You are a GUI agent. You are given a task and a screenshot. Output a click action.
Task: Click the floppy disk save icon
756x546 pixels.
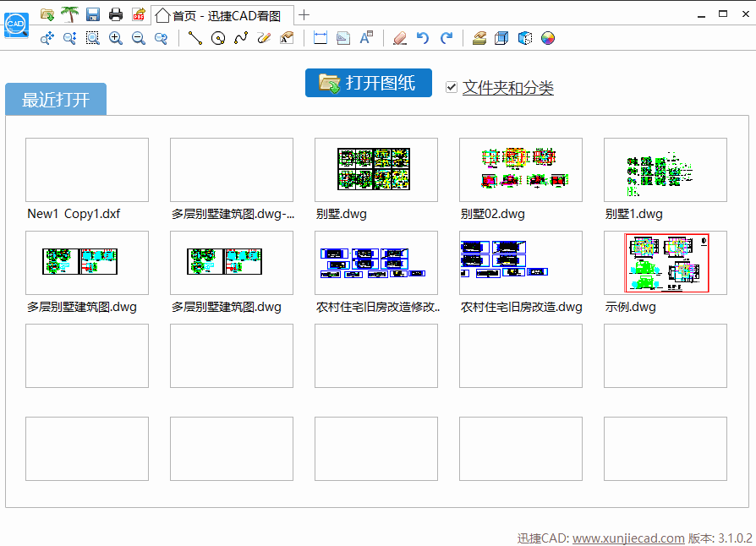tap(92, 14)
